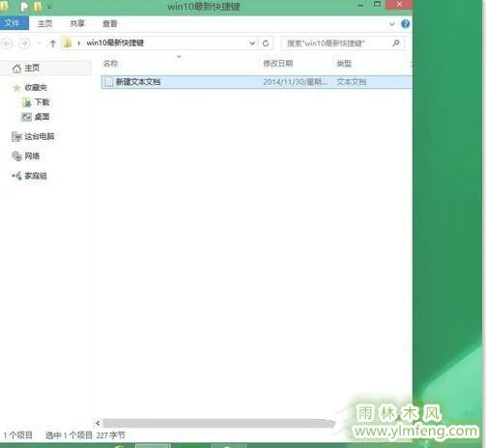The width and height of the screenshot is (486, 448).
Task: Click the 文本文档 type cell
Action: 352,82
